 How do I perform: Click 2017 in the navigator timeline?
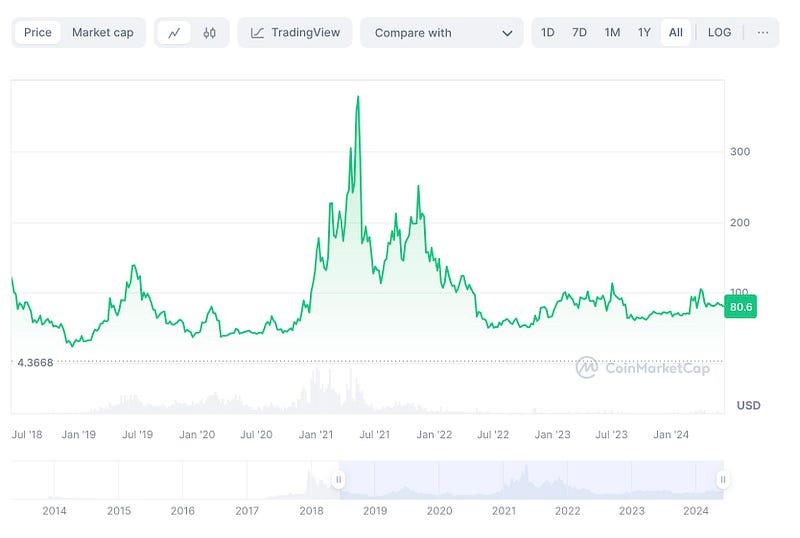click(247, 510)
